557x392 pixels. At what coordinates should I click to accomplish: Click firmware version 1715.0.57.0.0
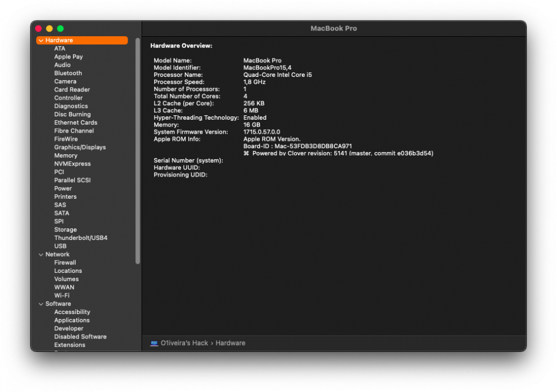(261, 132)
